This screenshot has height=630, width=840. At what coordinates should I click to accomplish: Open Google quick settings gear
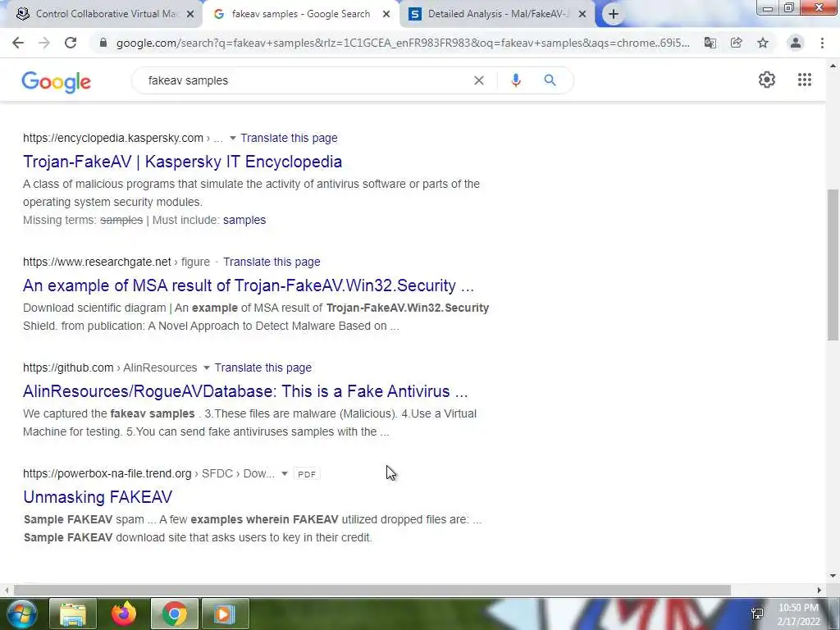[767, 80]
